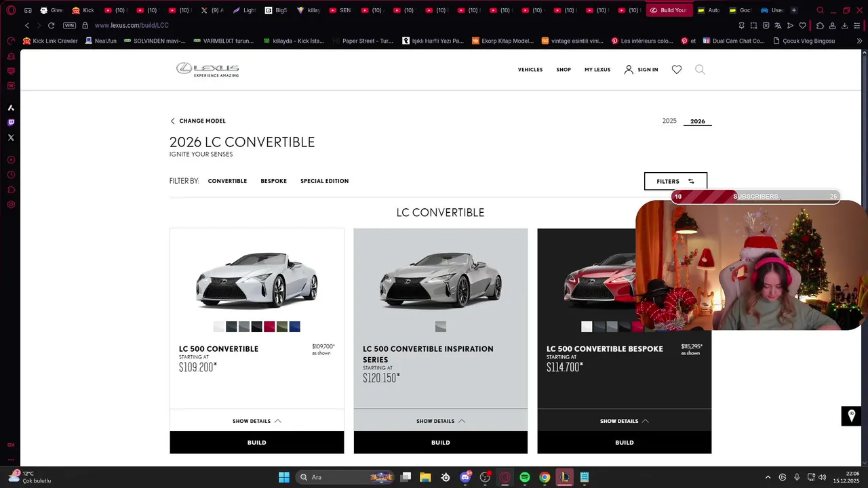Open the X icon in the Opera sidebar
Viewport: 868px width, 488px height.
pyautogui.click(x=11, y=138)
